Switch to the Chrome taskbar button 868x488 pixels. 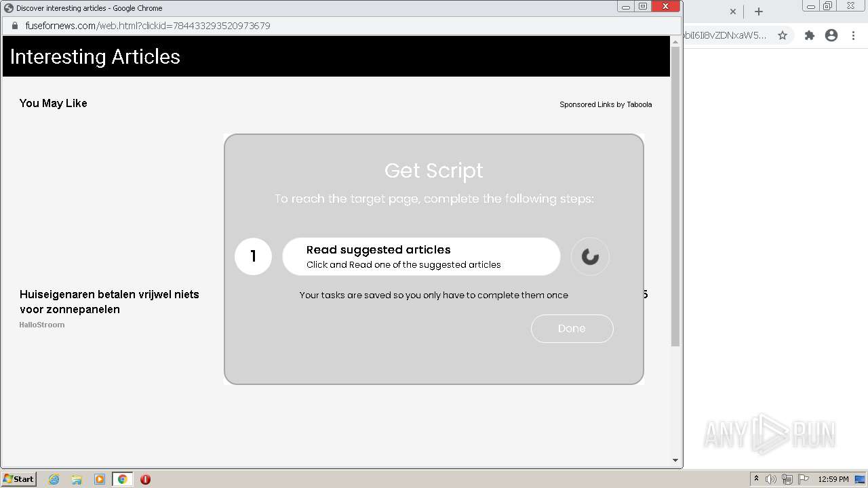122,479
